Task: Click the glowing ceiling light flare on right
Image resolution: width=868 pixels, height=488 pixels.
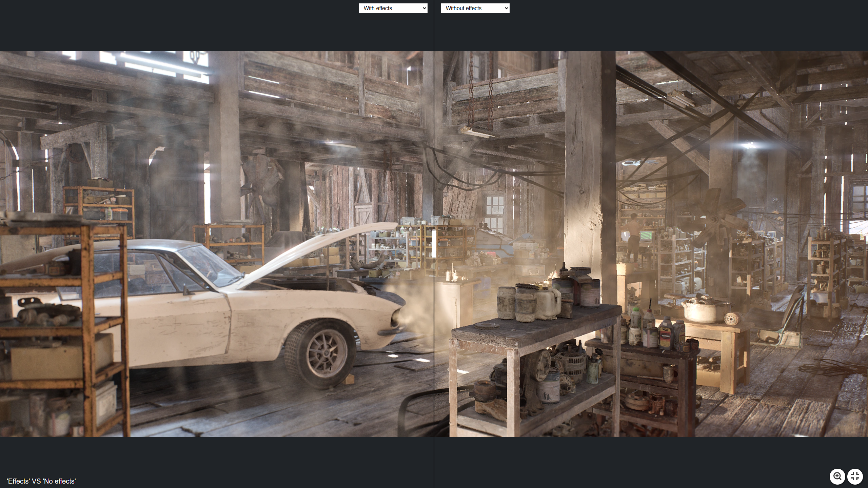Action: point(749,145)
